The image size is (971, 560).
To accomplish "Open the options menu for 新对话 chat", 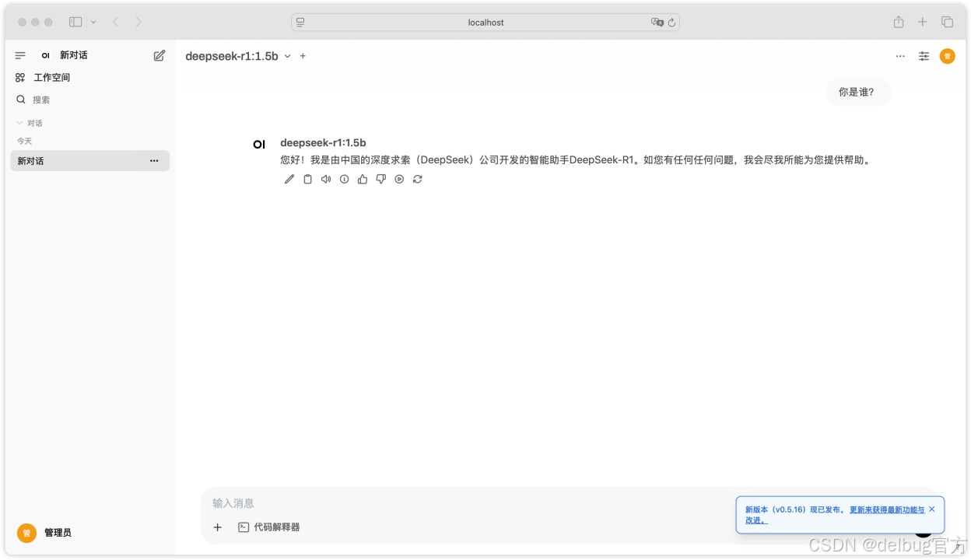I will pos(154,161).
